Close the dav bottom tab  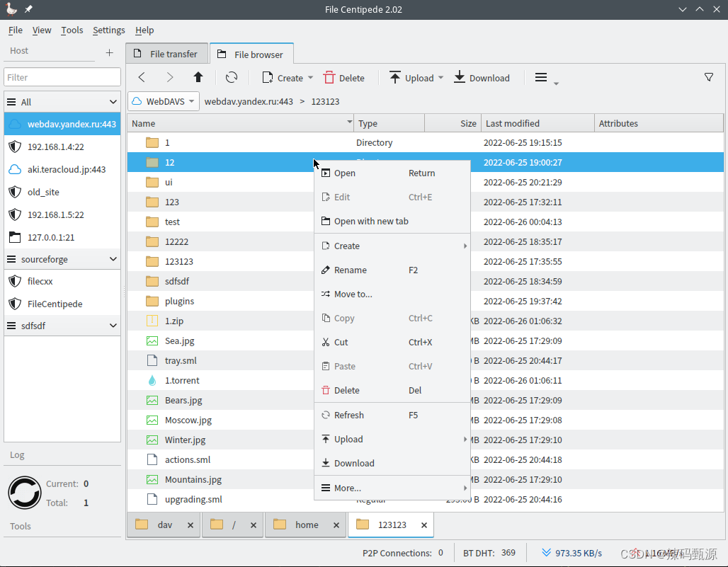point(190,525)
